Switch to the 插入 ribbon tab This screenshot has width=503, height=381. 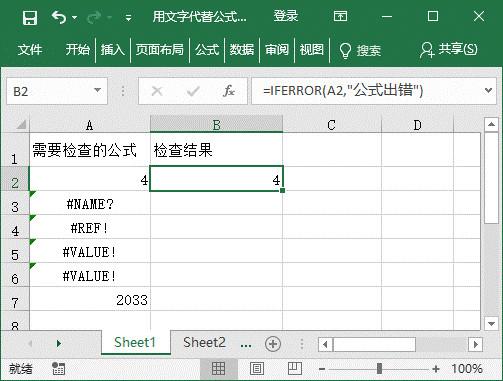click(x=113, y=50)
